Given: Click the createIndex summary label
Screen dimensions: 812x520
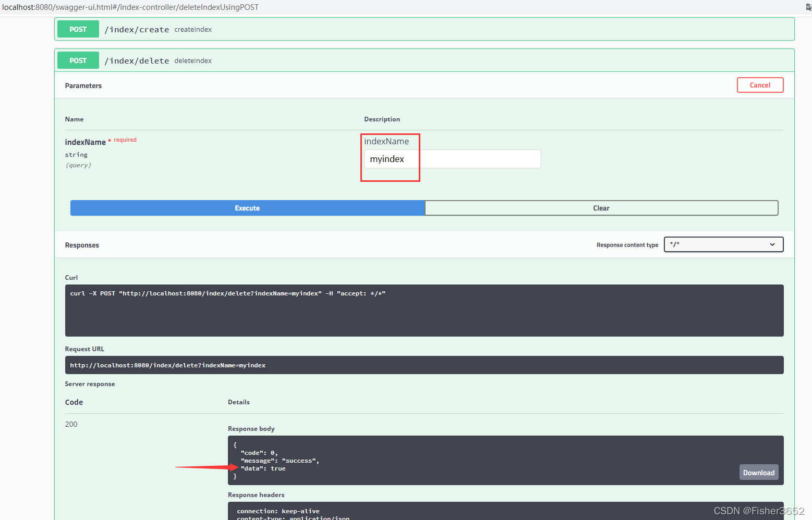Looking at the screenshot, I should click(x=193, y=30).
